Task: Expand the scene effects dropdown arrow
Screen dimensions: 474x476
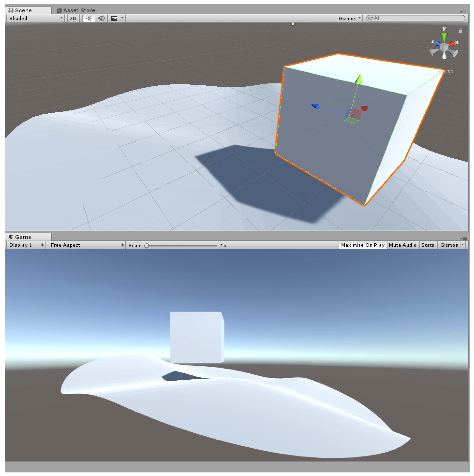Action: click(x=123, y=18)
